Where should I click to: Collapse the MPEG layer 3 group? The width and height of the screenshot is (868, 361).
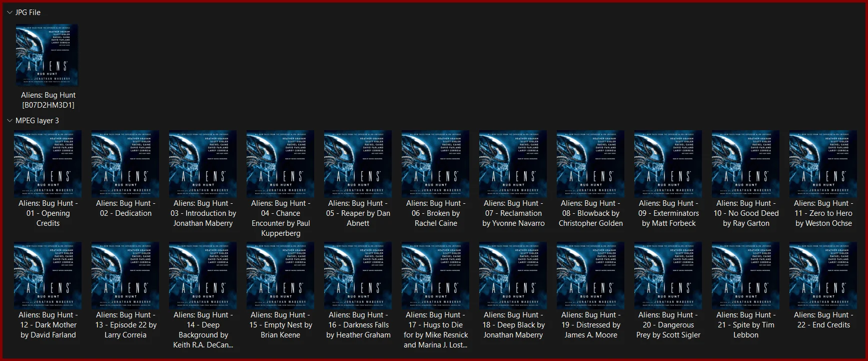[x=10, y=121]
